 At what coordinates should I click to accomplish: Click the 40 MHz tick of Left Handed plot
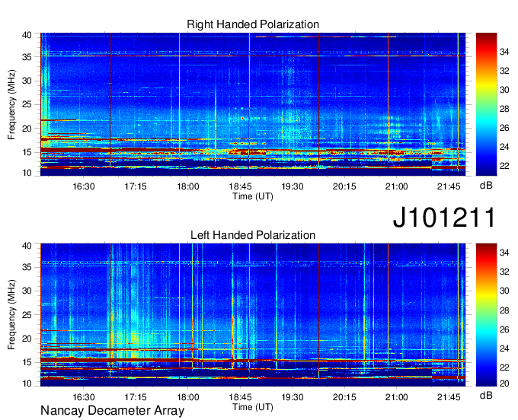coord(27,245)
